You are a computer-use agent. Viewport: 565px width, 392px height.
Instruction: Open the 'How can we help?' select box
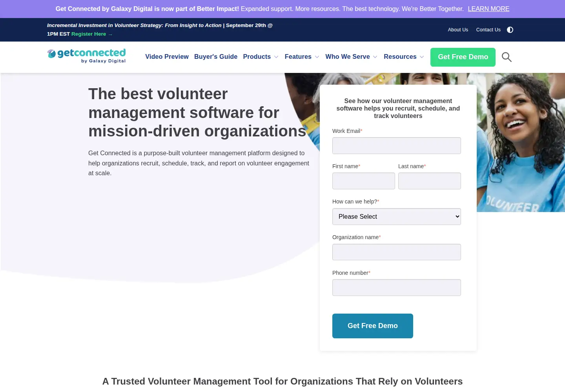pyautogui.click(x=397, y=217)
